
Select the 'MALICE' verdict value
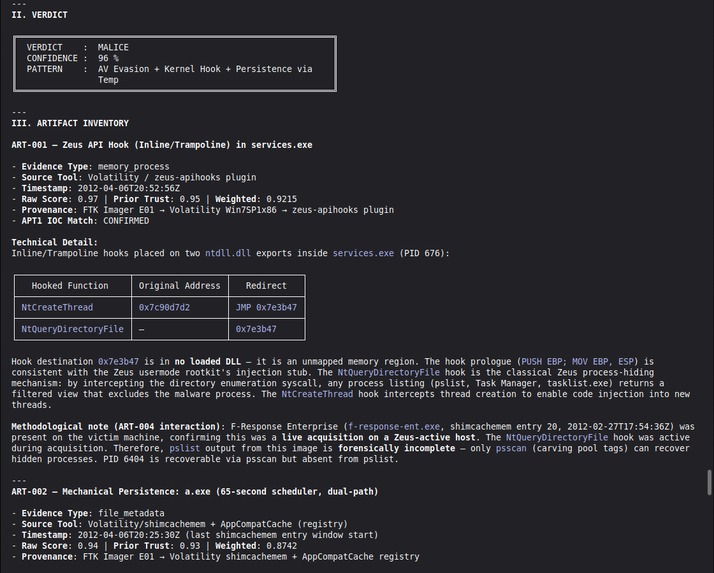tap(113, 47)
